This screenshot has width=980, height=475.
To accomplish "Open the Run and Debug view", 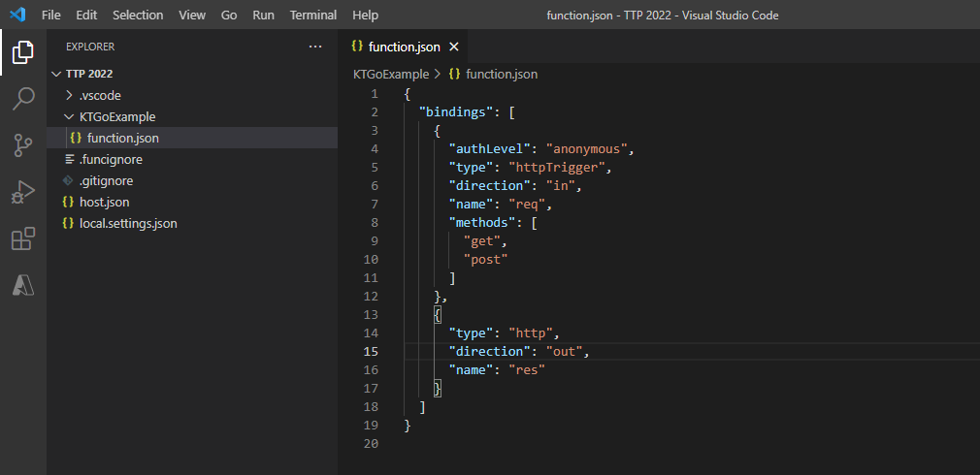I will pyautogui.click(x=23, y=192).
